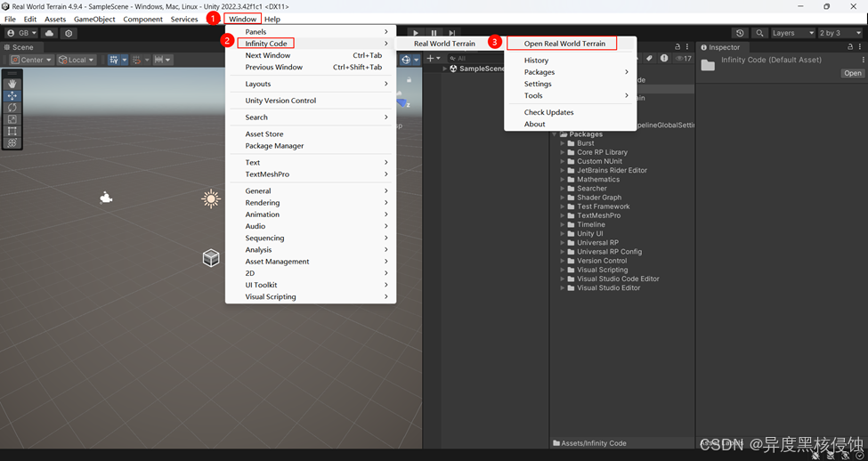Open the Project panel three-dot menu
The height and width of the screenshot is (461, 868).
tap(687, 47)
